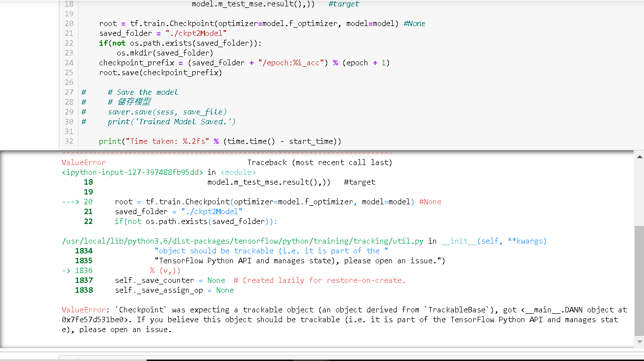The image size is (644, 361).
Task: Click the #target comment on line 18
Action: (343, 4)
